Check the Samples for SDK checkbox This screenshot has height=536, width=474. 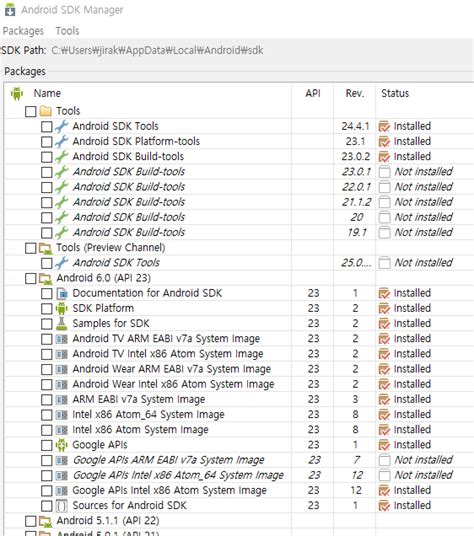tap(46, 324)
